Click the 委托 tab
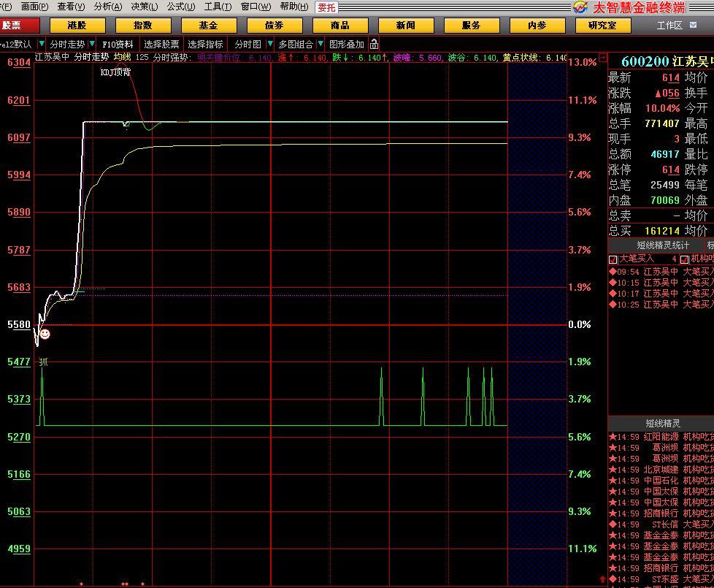Image resolution: width=714 pixels, height=588 pixels. point(326,7)
